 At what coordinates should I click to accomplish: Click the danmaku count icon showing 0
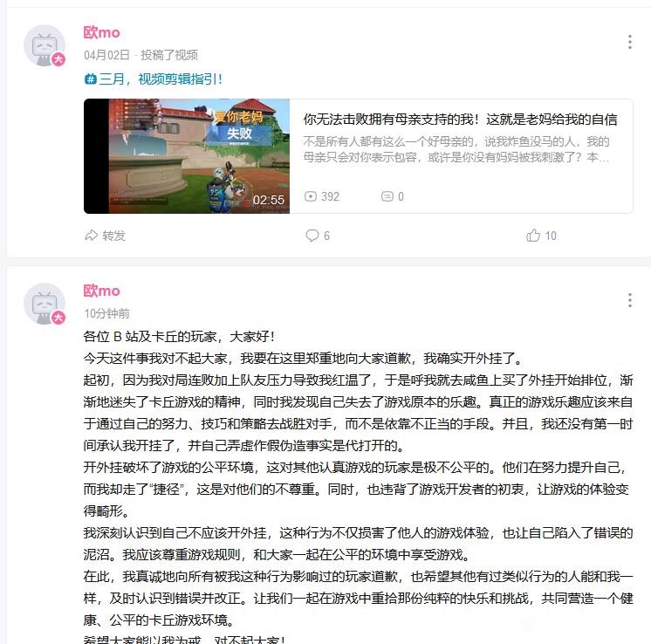387,196
